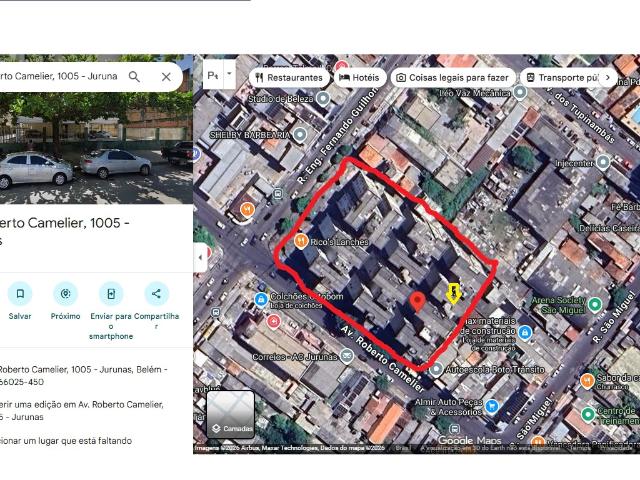Clear the search with the X icon

click(x=166, y=77)
